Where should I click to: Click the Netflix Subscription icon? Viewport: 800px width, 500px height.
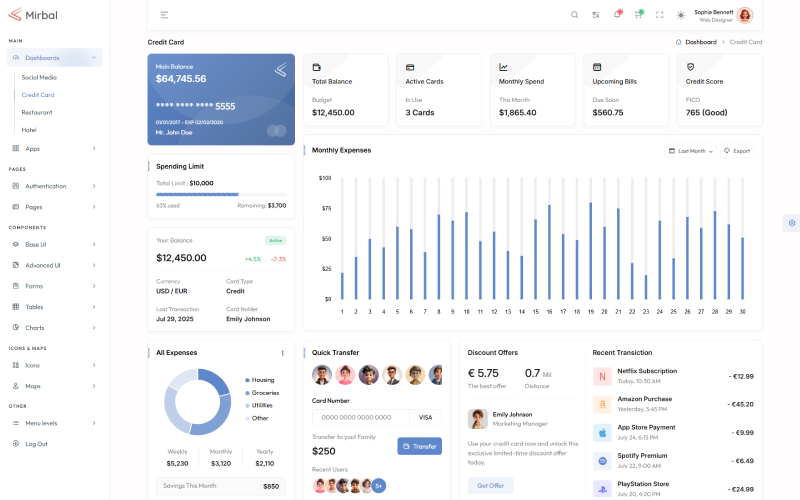[602, 376]
